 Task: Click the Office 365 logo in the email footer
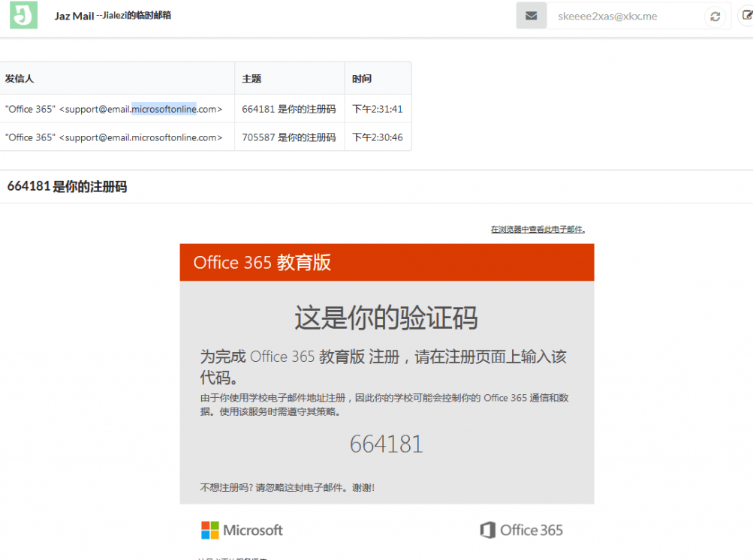[521, 530]
